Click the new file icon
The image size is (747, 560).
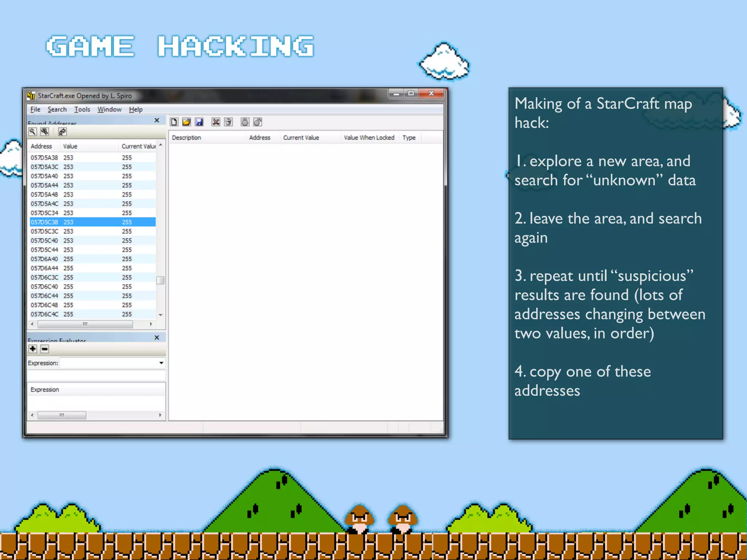tap(174, 122)
